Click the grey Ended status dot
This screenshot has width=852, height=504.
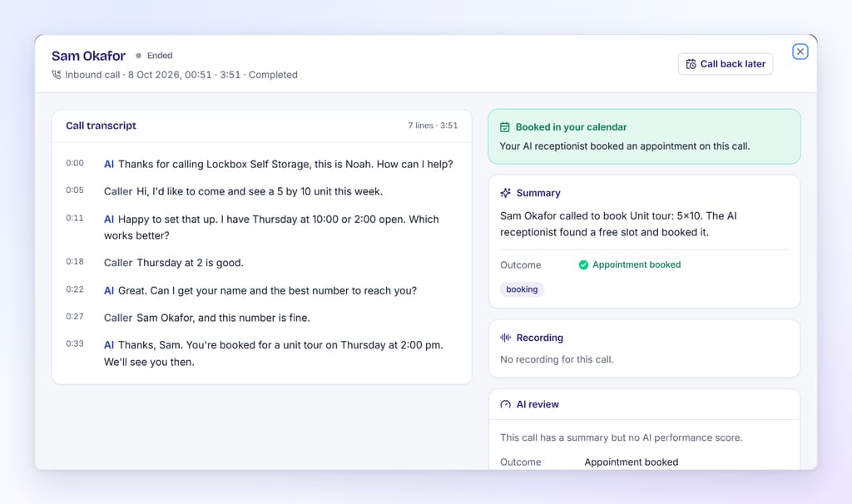point(139,56)
